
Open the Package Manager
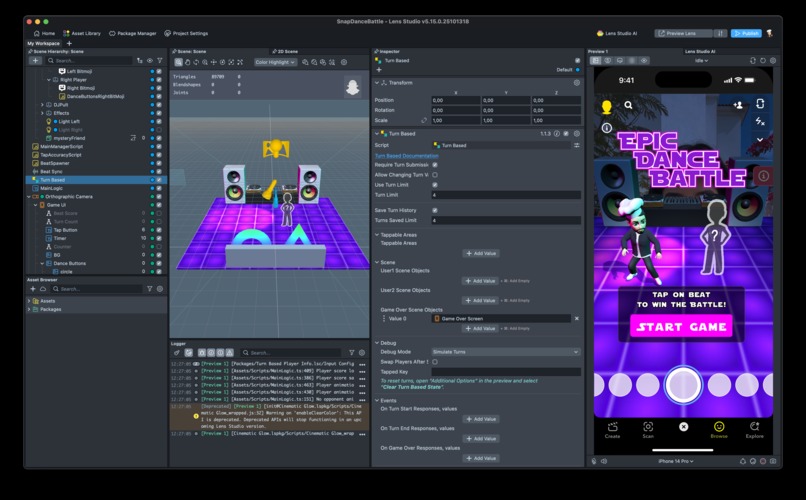point(133,33)
